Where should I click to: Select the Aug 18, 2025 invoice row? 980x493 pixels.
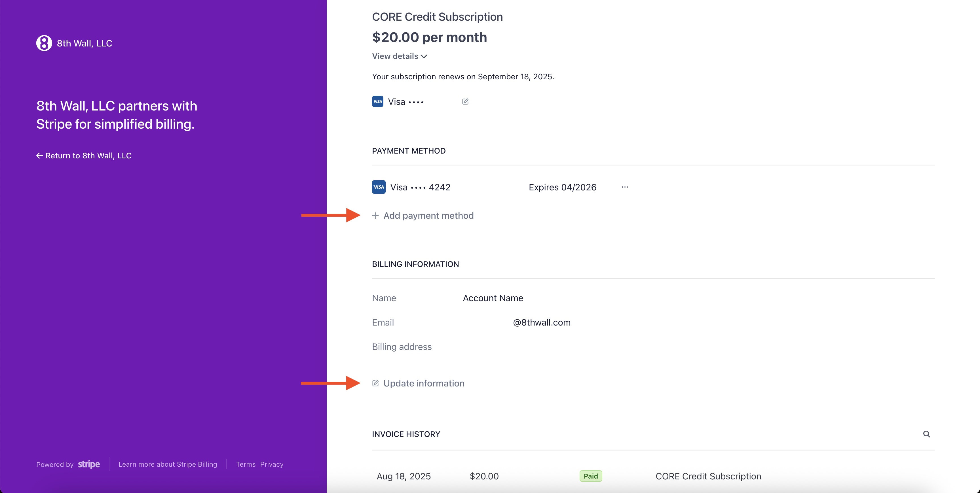(404, 476)
